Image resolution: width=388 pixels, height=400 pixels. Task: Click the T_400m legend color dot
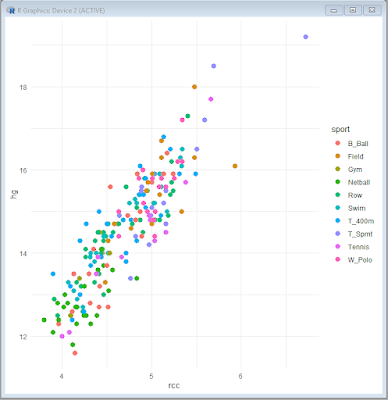338,221
